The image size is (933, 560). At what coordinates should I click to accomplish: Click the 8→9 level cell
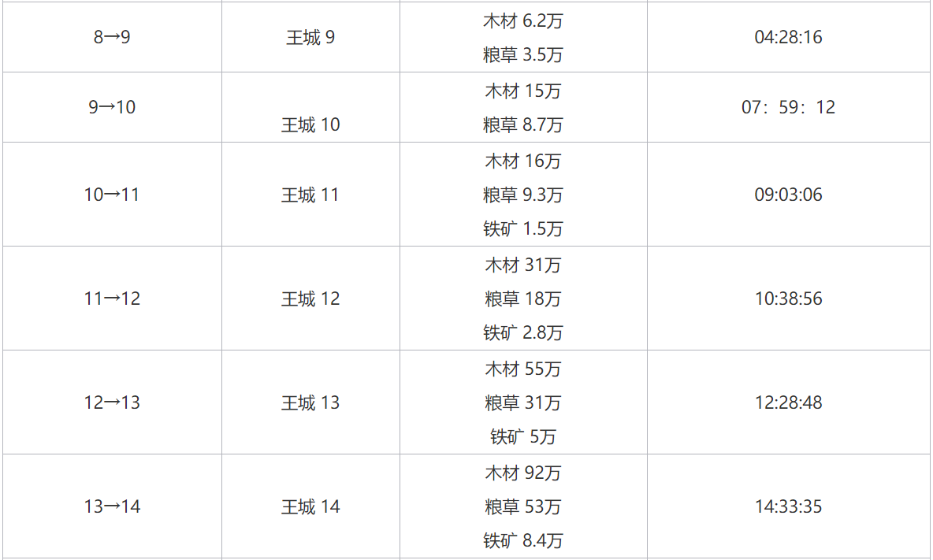111,37
